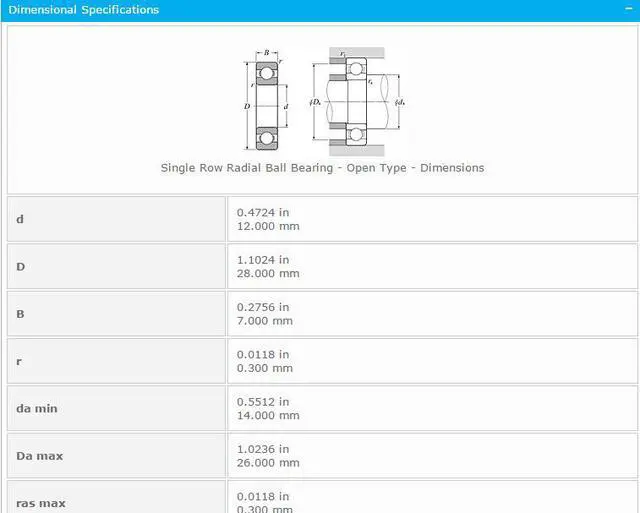Select the 'Da max' row label

coord(39,456)
